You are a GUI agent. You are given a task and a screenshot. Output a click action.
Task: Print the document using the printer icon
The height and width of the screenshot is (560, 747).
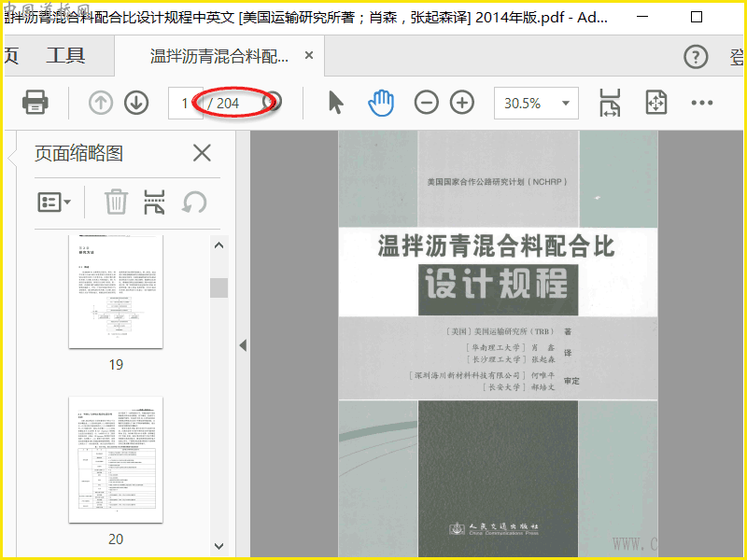[35, 103]
